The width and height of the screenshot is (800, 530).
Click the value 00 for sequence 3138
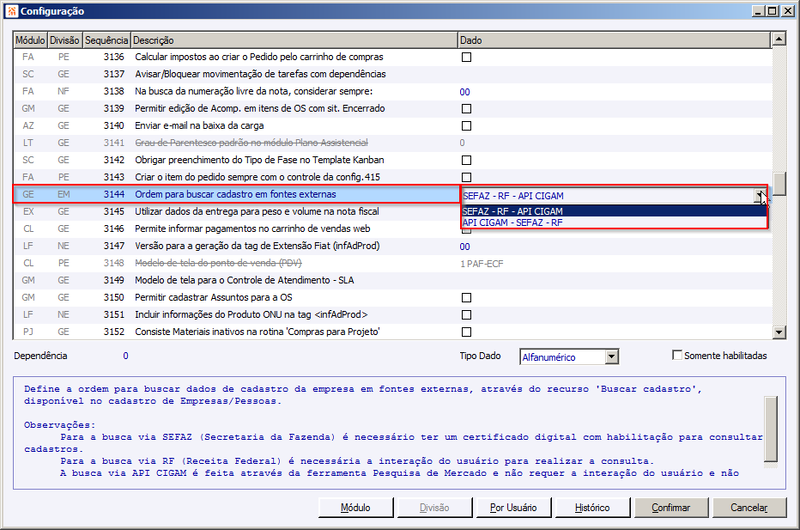[465, 92]
